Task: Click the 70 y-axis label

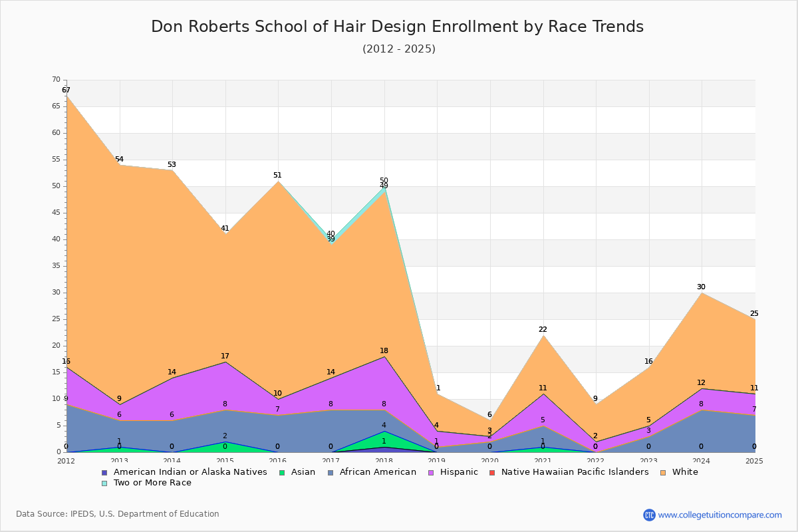Action: tap(56, 80)
